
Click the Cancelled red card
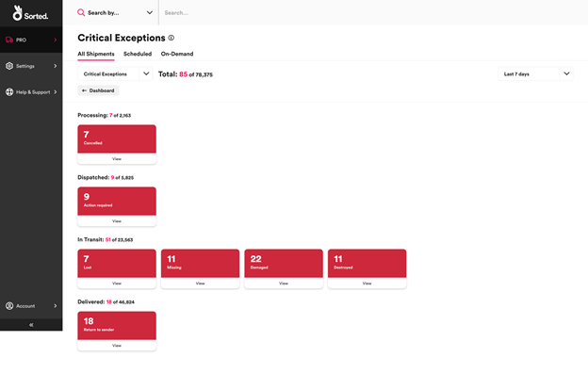tap(117, 139)
